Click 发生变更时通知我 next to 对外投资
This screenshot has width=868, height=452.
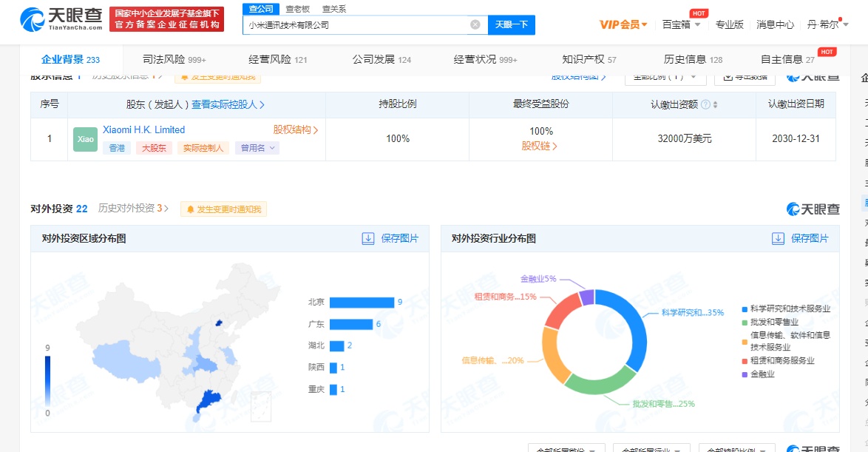[x=223, y=209]
